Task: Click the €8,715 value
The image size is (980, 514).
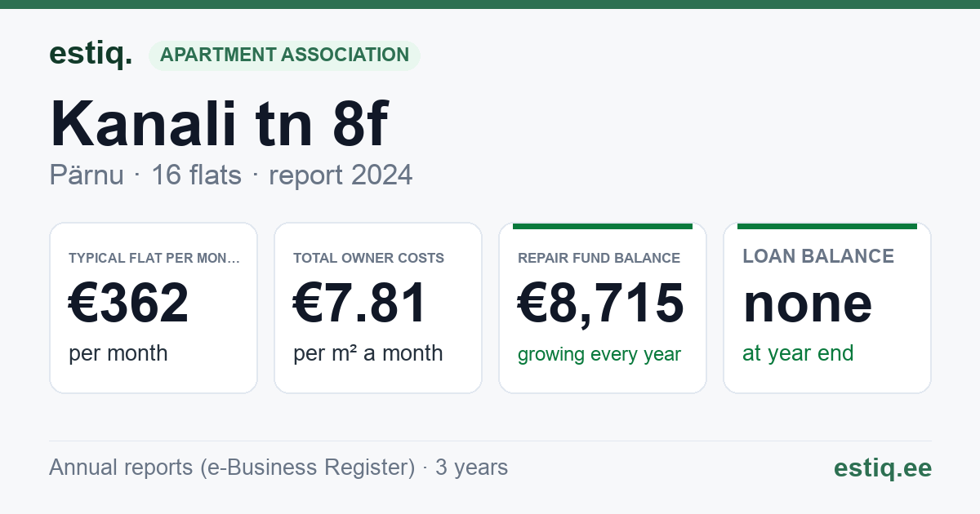Action: tap(601, 303)
